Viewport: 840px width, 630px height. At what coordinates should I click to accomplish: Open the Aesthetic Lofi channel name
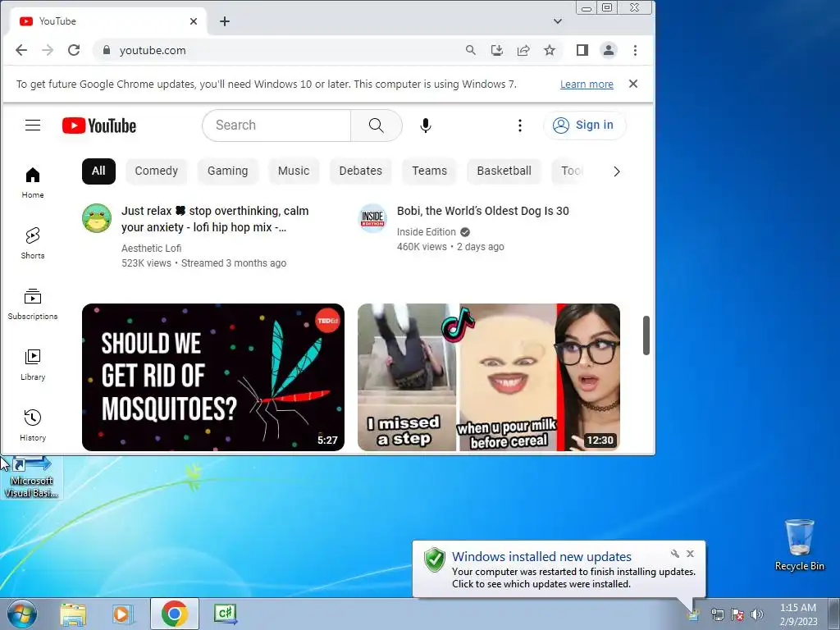[151, 248]
